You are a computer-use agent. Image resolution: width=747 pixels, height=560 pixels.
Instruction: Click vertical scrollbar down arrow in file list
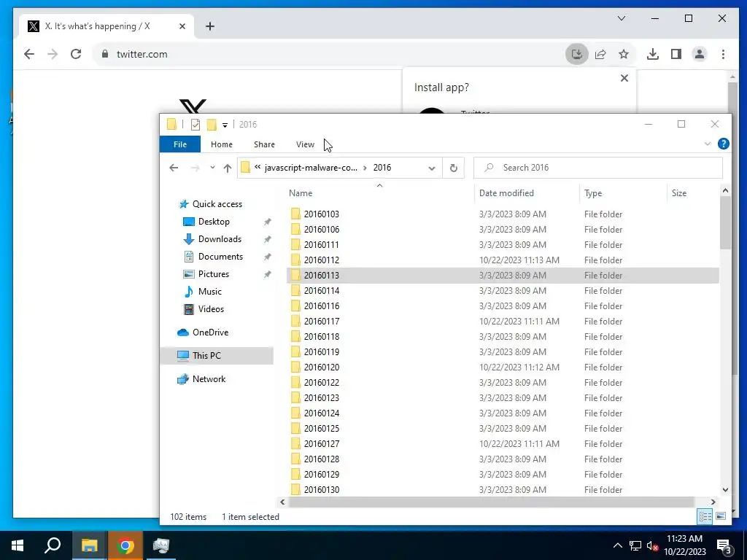[725, 490]
